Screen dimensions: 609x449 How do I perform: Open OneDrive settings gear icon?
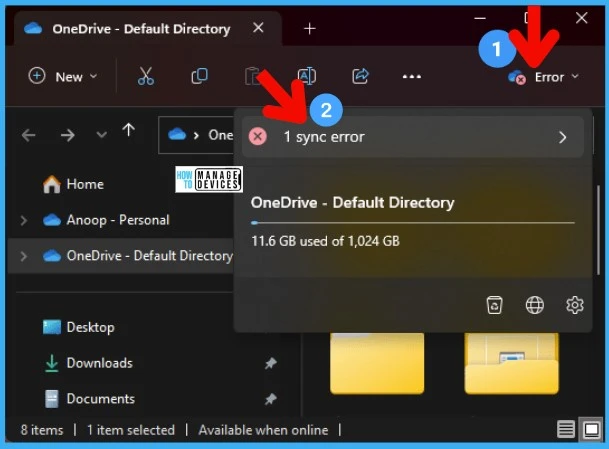(575, 305)
